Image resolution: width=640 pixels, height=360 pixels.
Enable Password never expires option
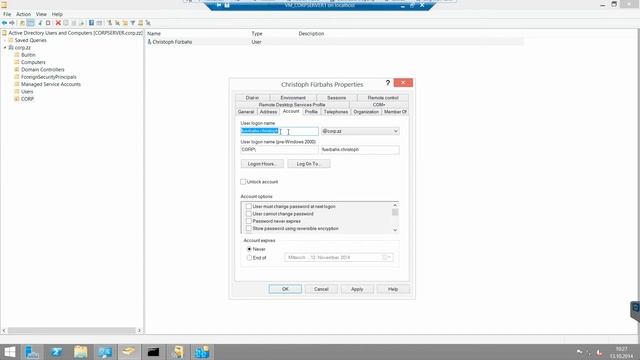(249, 221)
